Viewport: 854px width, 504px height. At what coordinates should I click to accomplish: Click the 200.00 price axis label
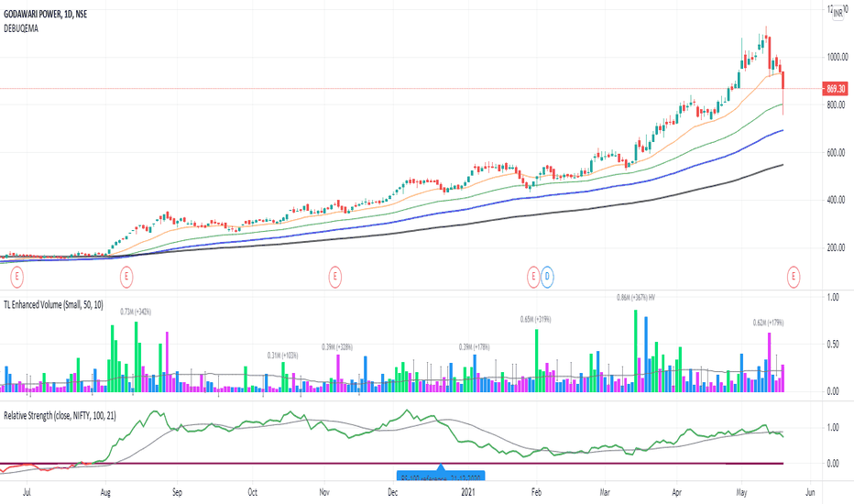click(836, 247)
